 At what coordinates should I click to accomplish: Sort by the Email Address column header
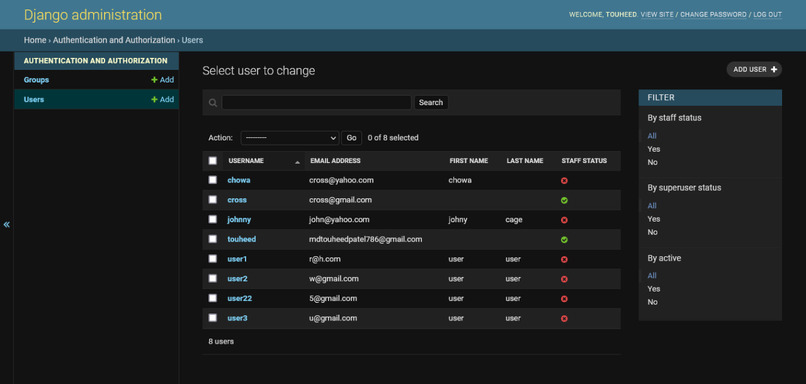coord(335,161)
